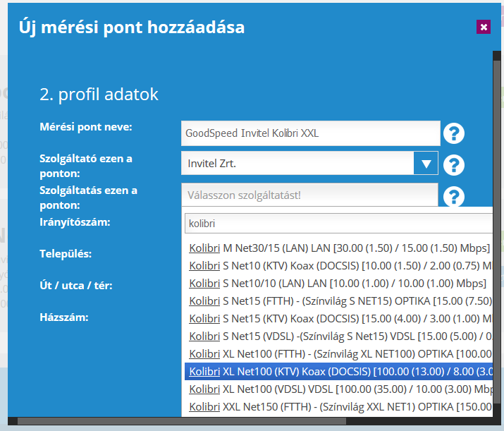
Task: Edit the Mérési pont neve text field
Action: [x=310, y=133]
